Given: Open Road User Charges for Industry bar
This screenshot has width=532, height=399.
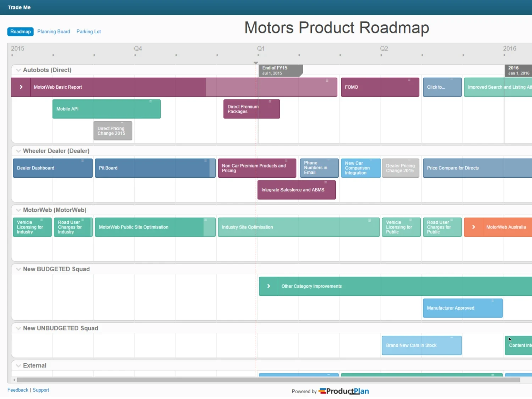Looking at the screenshot, I should [x=73, y=227].
